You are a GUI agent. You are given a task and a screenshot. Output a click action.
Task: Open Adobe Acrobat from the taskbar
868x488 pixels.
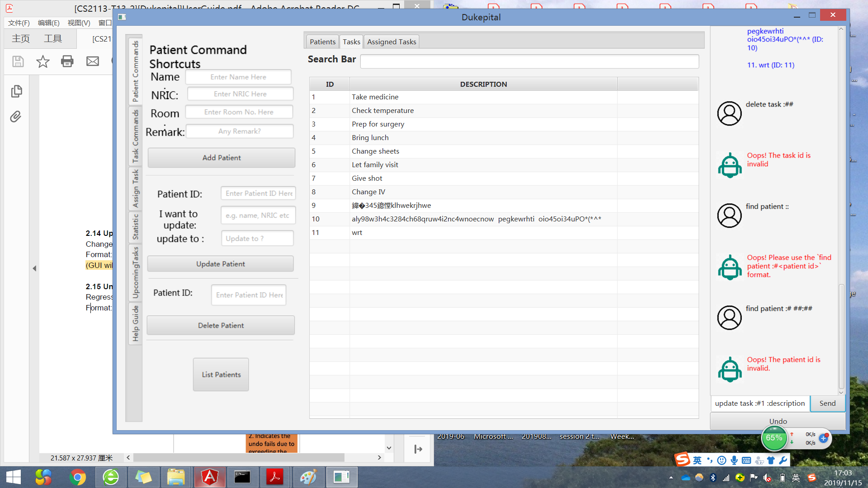[274, 477]
